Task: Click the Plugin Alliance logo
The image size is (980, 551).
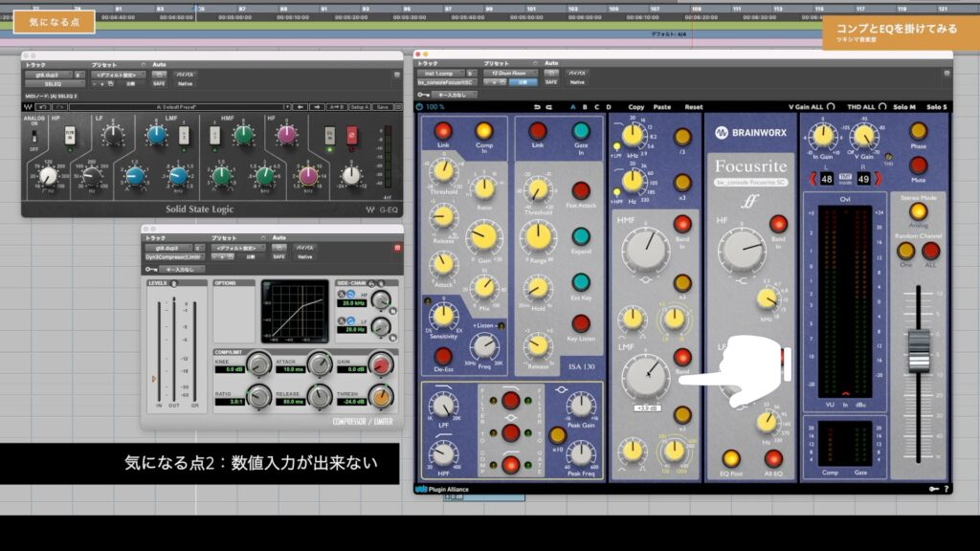Action: coord(442,489)
